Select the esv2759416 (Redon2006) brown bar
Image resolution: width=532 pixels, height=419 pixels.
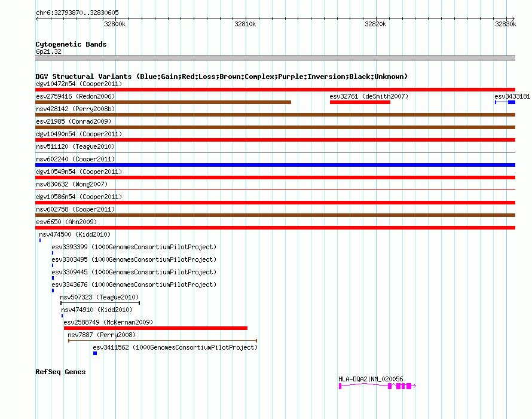[163, 102]
